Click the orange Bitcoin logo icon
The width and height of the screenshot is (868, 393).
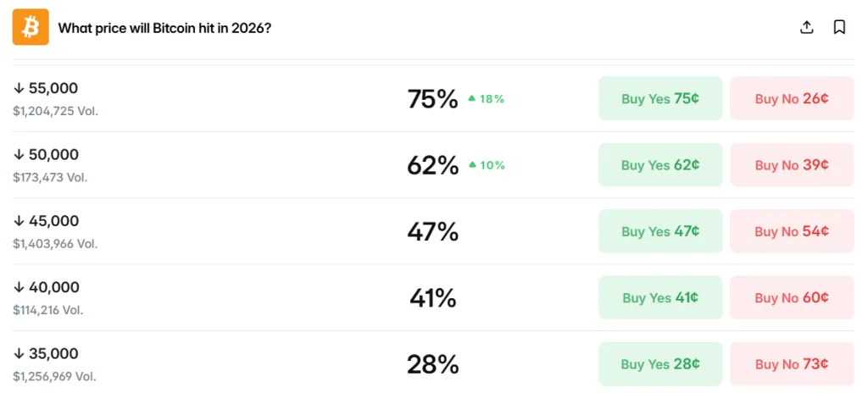[x=31, y=27]
